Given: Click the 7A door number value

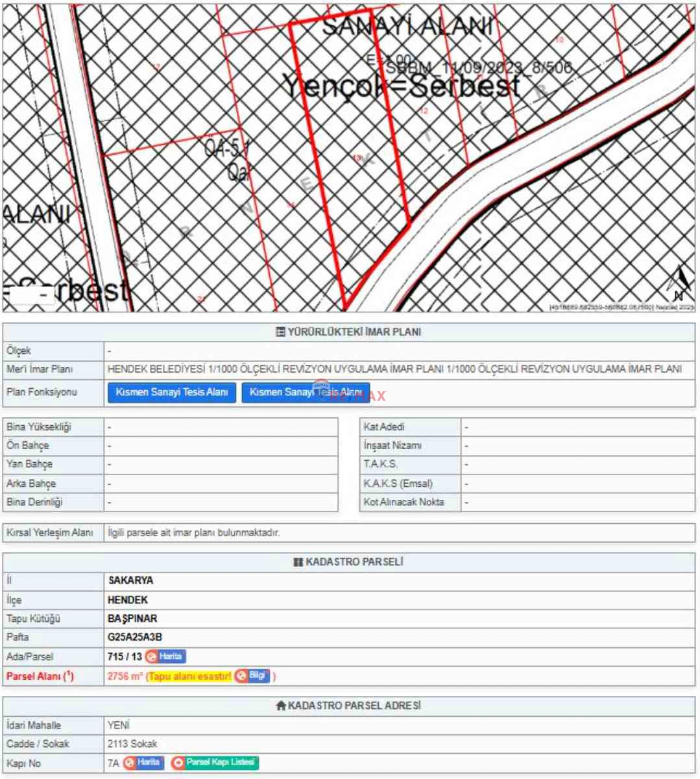Looking at the screenshot, I should pos(114,763).
